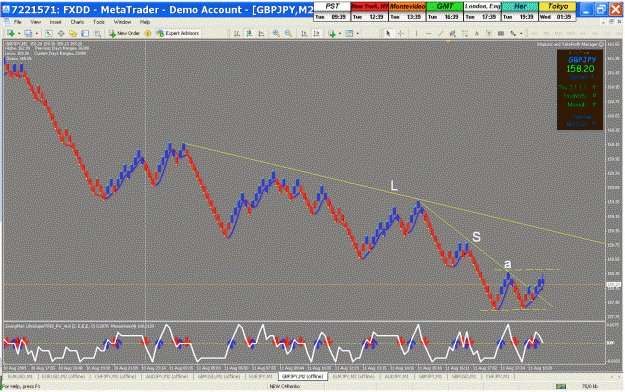
Task: Switch to the CHFJPY,M1 chart tab
Action: [x=497, y=376]
